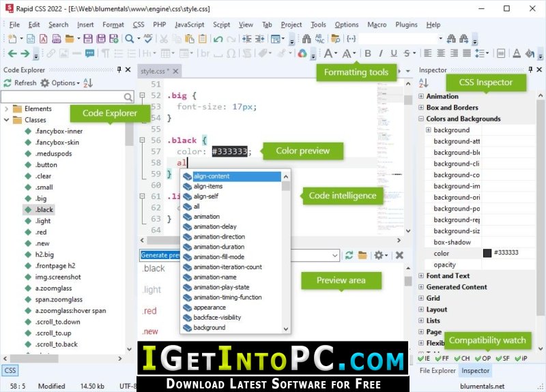Click the Code Explorer search field

point(63,96)
